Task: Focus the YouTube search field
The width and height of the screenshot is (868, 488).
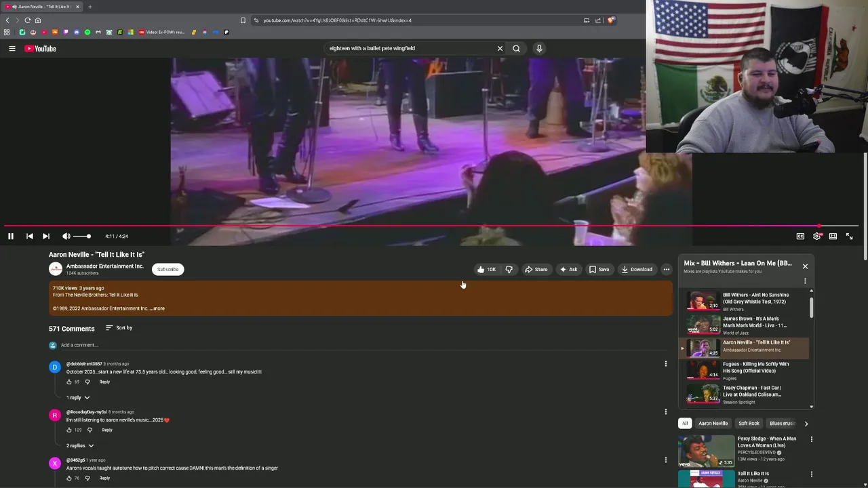Action: (x=410, y=48)
